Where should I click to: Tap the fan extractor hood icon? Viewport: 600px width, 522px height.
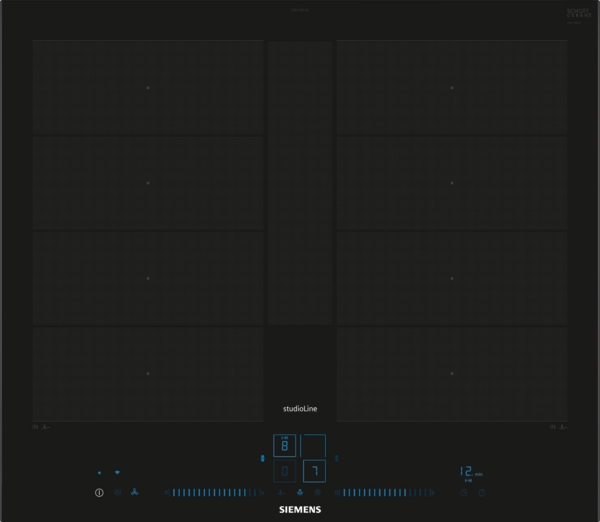click(x=134, y=492)
